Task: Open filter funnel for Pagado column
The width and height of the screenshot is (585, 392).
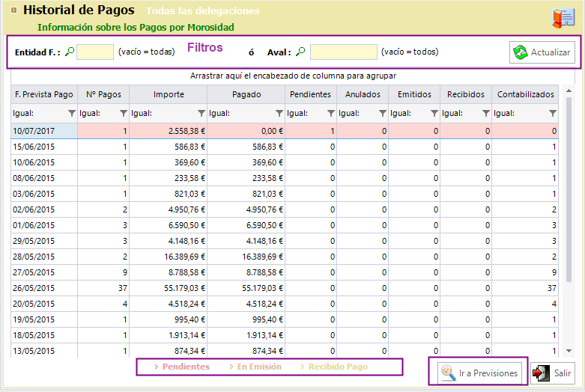Action: click(279, 113)
